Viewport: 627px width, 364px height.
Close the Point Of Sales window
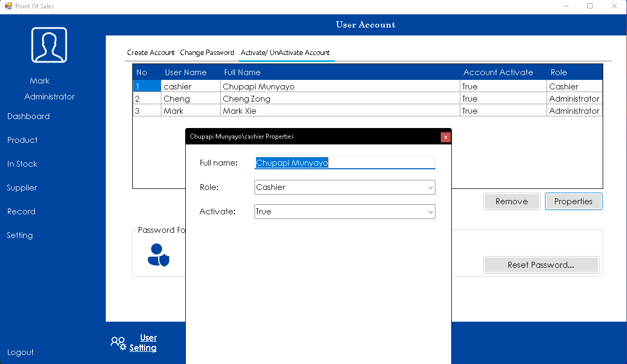click(x=614, y=6)
